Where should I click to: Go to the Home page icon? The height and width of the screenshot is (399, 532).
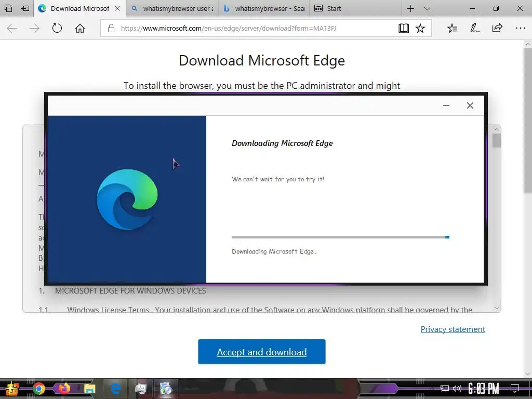point(79,28)
